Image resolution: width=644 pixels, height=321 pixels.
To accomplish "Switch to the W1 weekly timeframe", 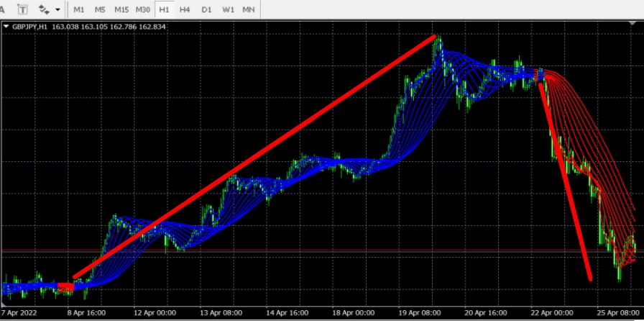I will coord(228,9).
